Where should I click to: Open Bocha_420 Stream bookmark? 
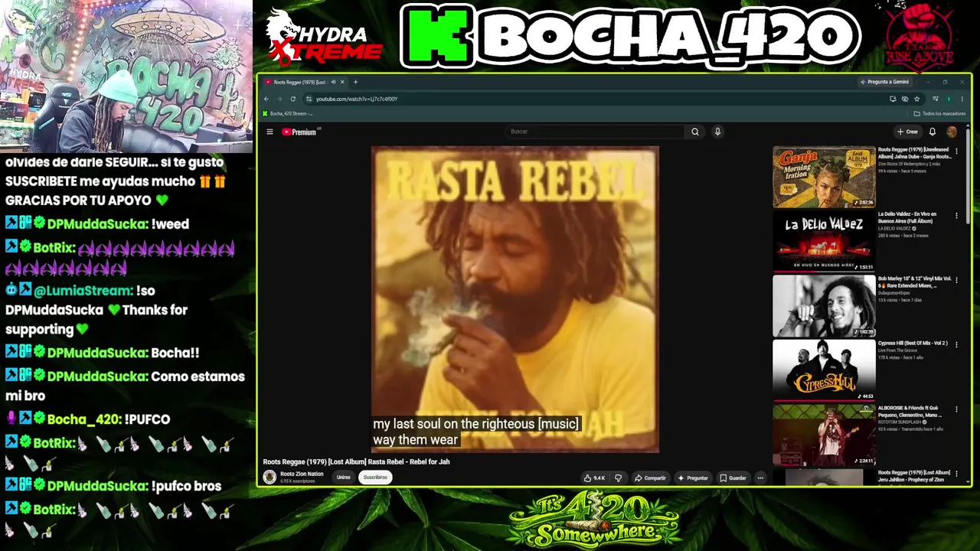[288, 113]
